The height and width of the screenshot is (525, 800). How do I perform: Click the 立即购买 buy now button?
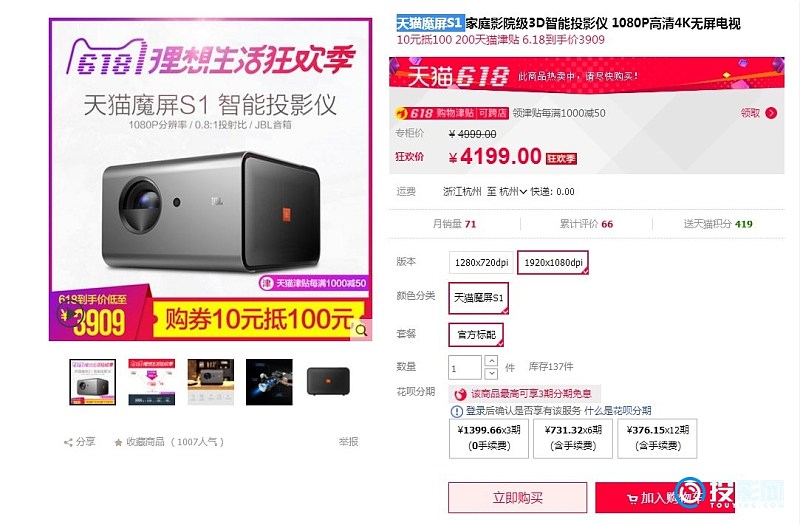pos(518,497)
